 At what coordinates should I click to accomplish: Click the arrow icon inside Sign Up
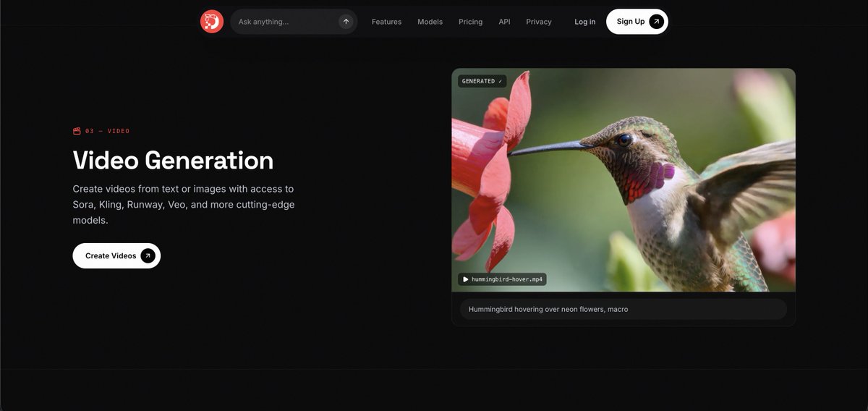point(656,22)
